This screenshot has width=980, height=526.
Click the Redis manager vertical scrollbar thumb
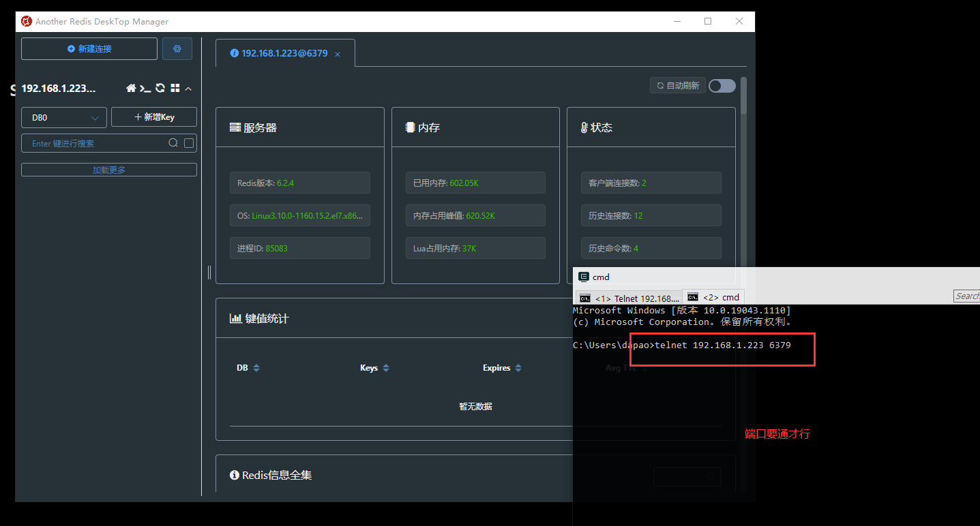(743, 95)
